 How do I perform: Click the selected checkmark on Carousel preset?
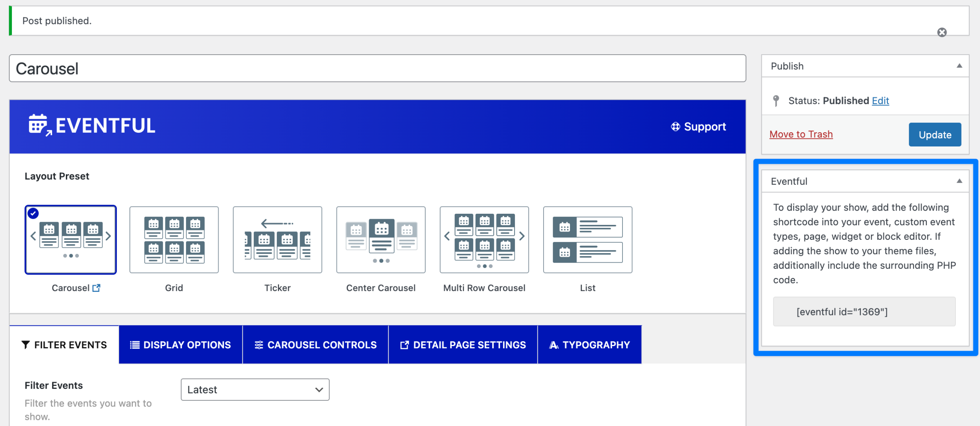tap(33, 213)
